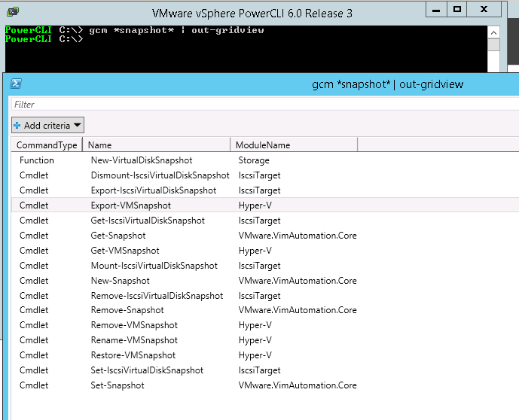Select the Get-Snapshot row
The height and width of the screenshot is (420, 519).
pos(265,236)
